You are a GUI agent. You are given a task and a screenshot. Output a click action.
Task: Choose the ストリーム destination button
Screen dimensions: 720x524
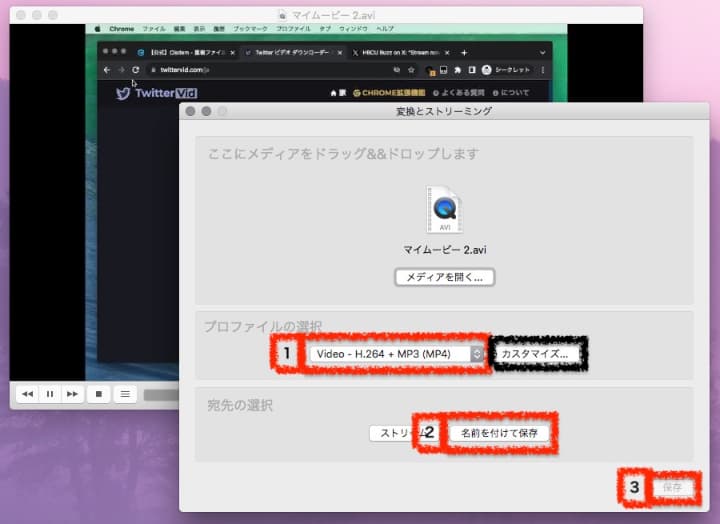tap(394, 433)
